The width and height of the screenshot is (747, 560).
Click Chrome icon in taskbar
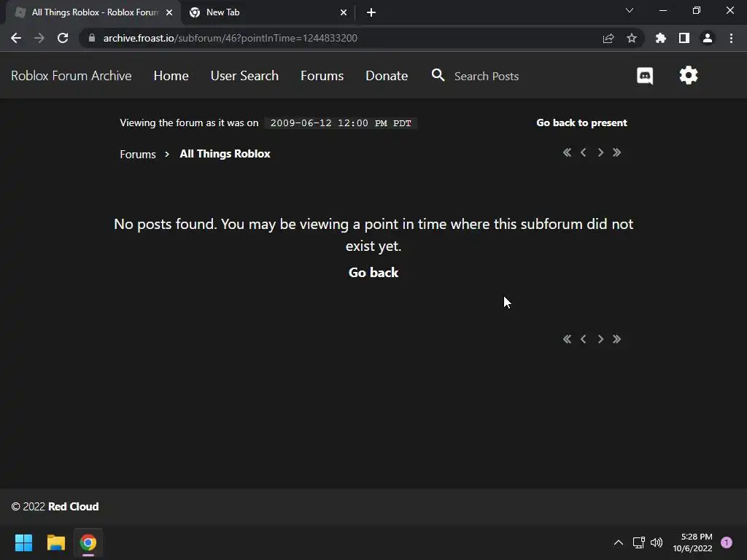point(88,542)
